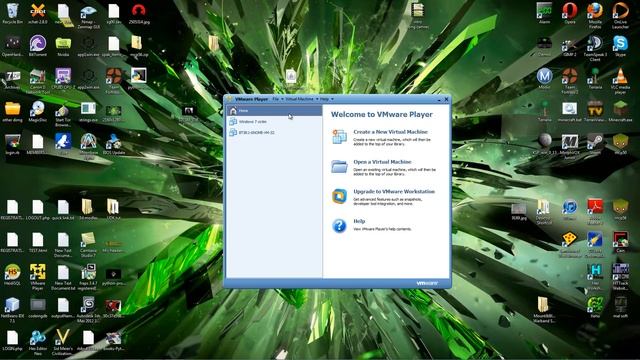The height and width of the screenshot is (360, 640).
Task: Select the Hex Editor Neo desktop icon
Action: pyautogui.click(x=38, y=343)
